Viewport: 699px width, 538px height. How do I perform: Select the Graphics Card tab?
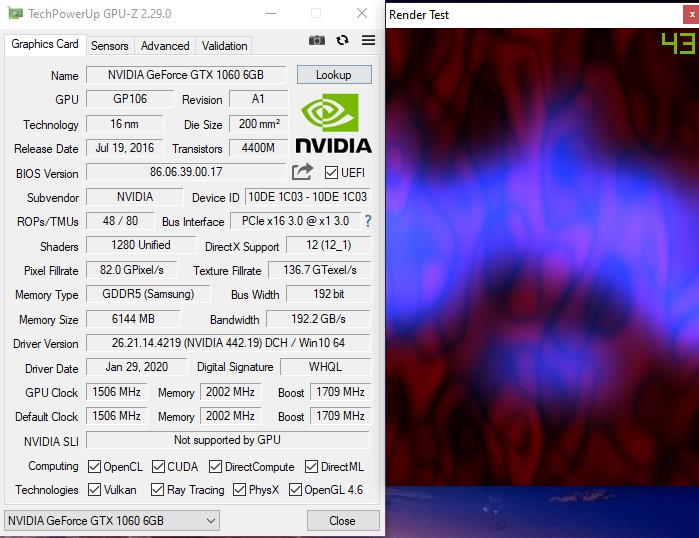pos(45,44)
